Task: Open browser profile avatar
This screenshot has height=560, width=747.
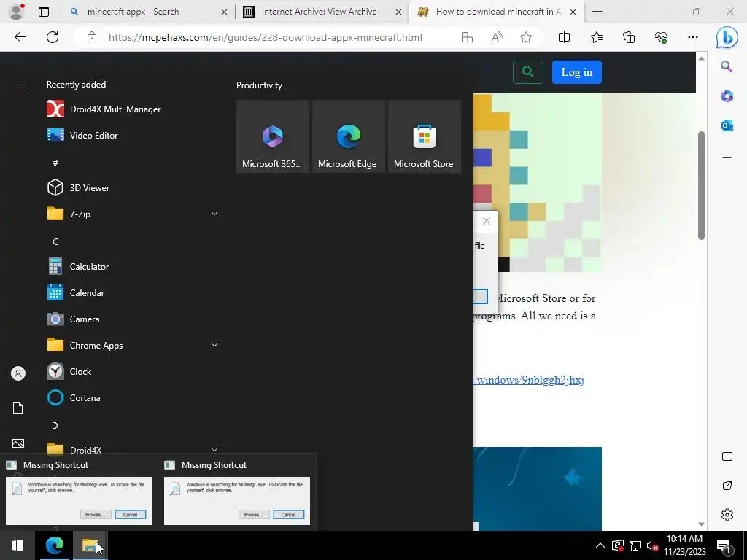Action: [17, 12]
